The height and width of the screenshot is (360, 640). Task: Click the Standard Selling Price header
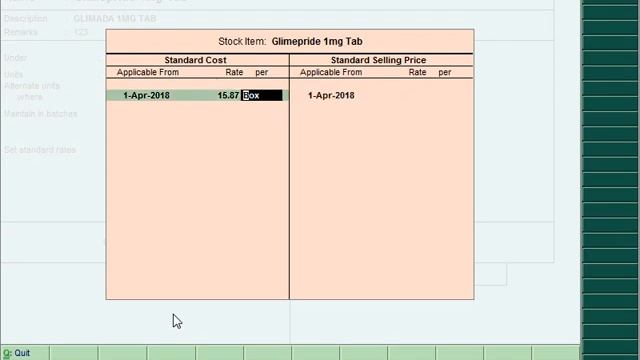[x=378, y=60]
